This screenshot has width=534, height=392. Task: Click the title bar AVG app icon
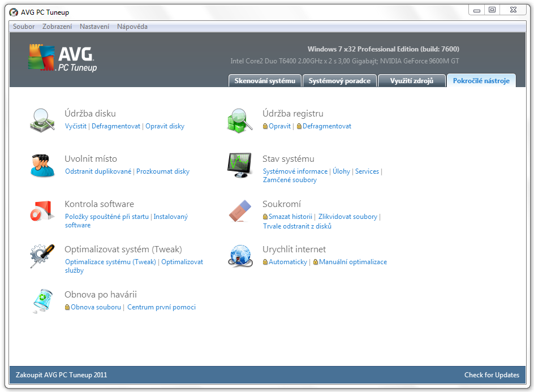14,12
